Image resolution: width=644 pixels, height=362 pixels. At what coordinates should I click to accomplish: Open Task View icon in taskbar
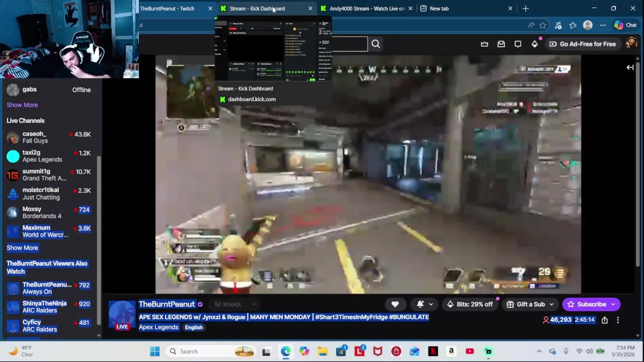(x=266, y=351)
